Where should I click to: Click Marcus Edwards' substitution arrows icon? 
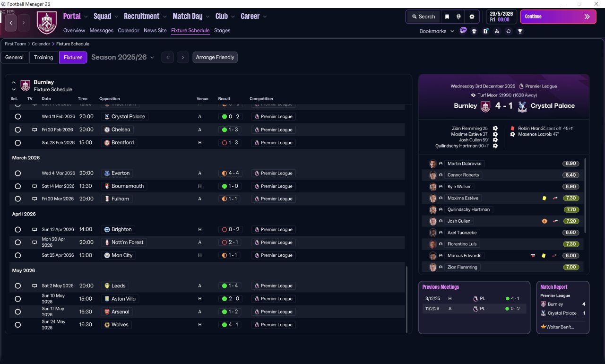point(555,256)
